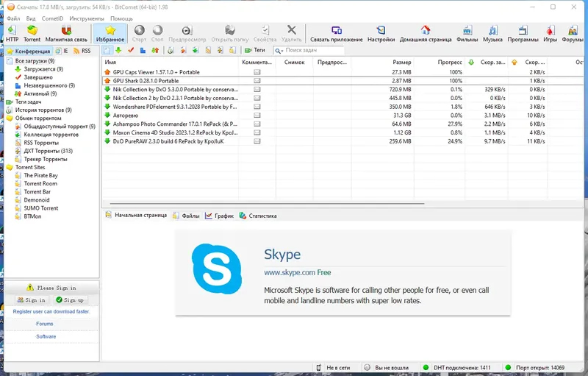Viewport: 588px width, 376px height.
Task: Toggle the Избранное star button
Action: click(x=110, y=33)
